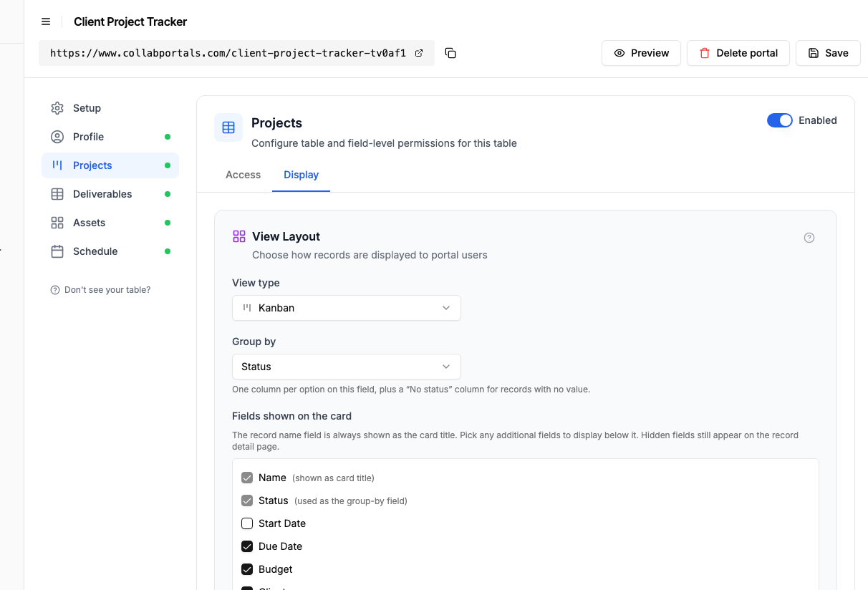868x590 pixels.
Task: Click the Name card title checkbox
Action: pyautogui.click(x=247, y=478)
